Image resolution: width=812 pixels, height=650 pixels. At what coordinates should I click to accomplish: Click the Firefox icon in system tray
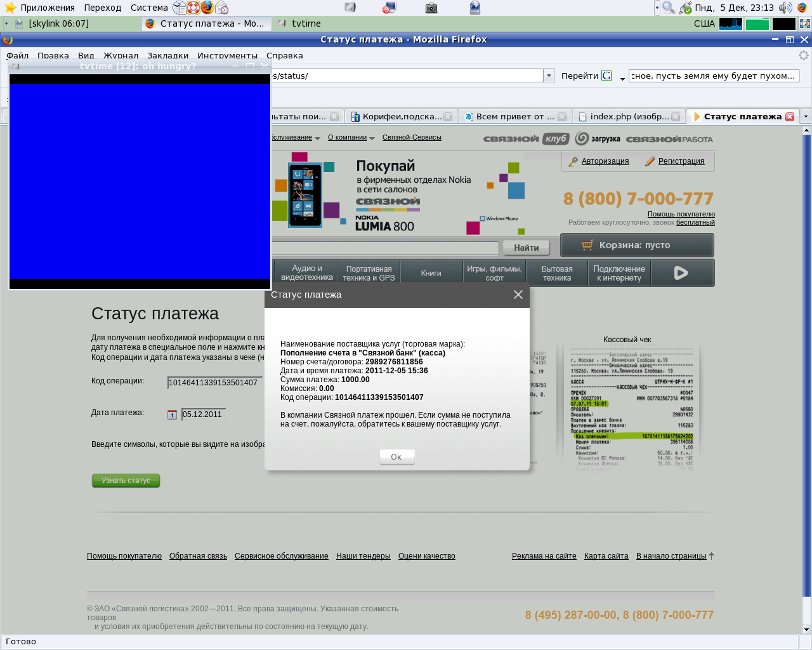point(802,8)
